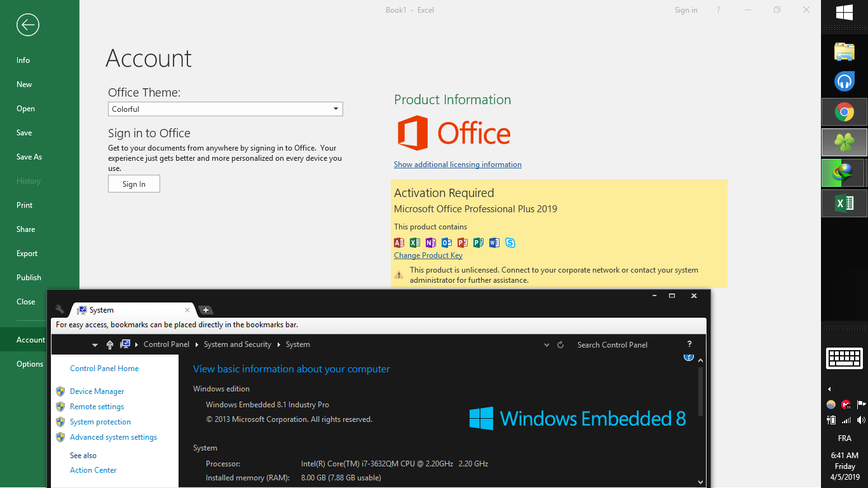This screenshot has width=868, height=488.
Task: Open a new tab with plus button
Action: [206, 310]
